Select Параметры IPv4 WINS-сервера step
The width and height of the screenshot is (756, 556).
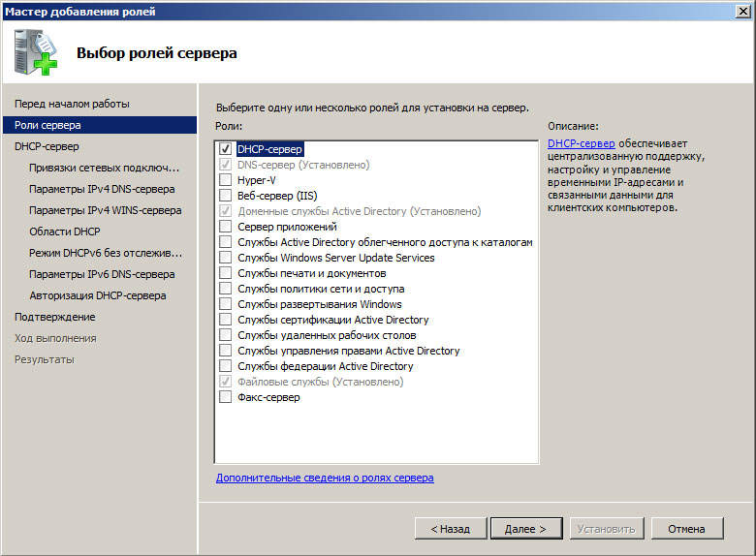click(x=105, y=210)
